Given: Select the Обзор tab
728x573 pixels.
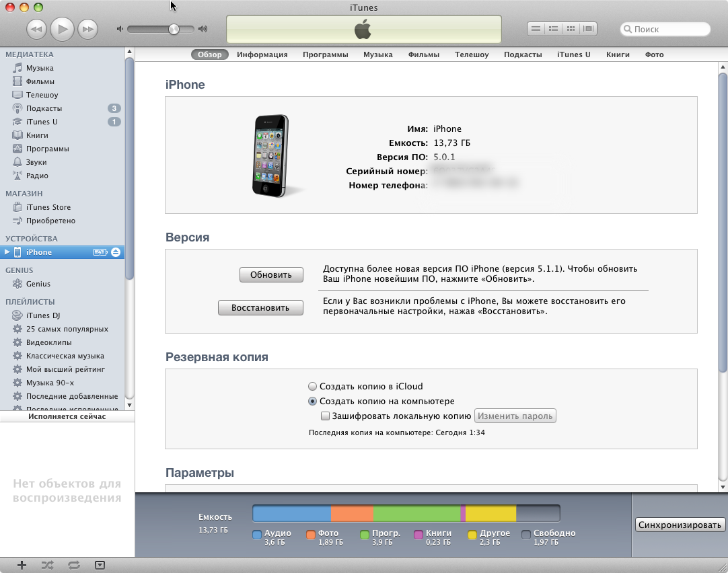Looking at the screenshot, I should tap(210, 54).
